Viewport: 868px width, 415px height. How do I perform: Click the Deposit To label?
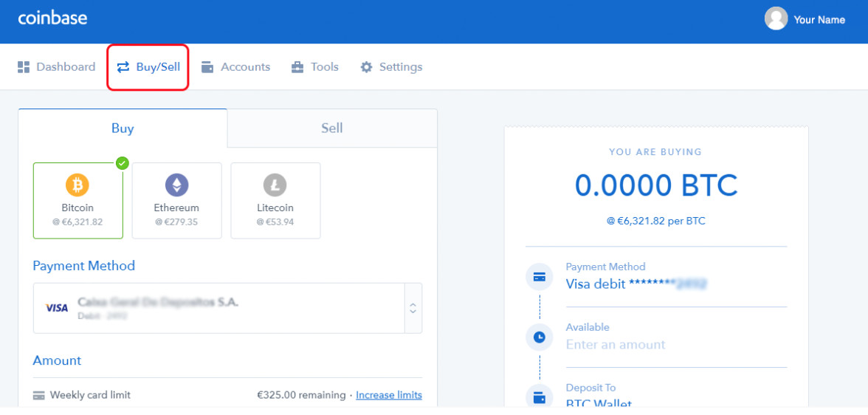pyautogui.click(x=590, y=387)
